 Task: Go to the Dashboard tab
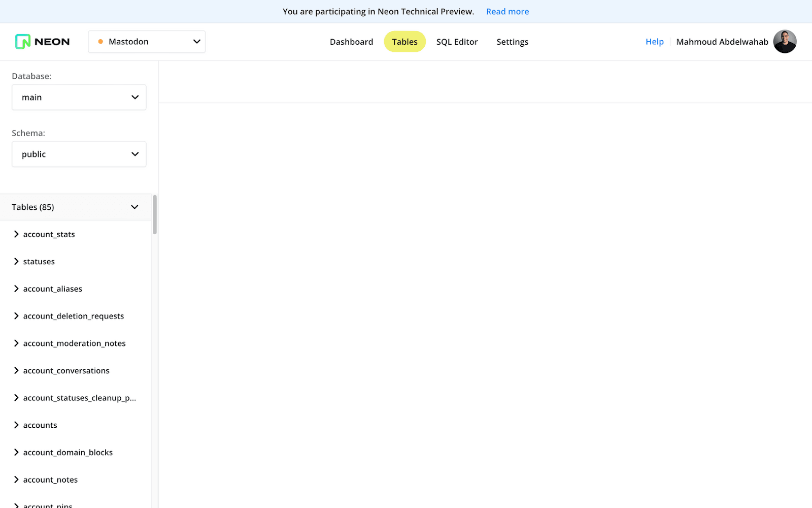point(351,42)
